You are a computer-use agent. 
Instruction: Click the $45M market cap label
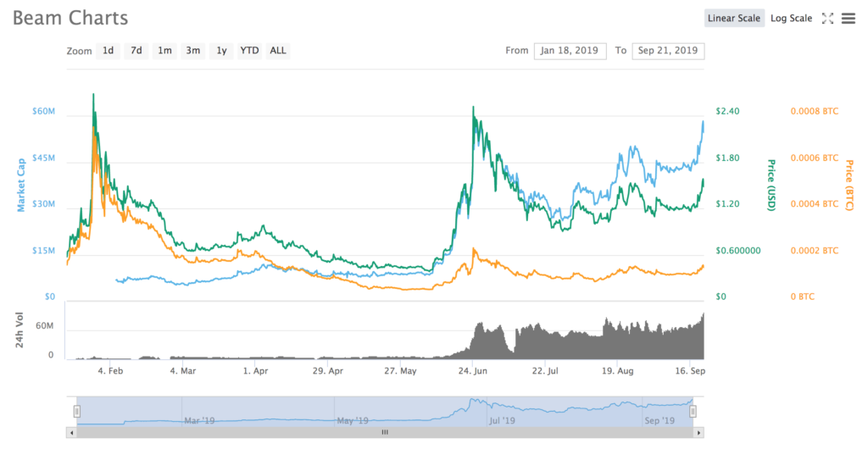click(44, 158)
